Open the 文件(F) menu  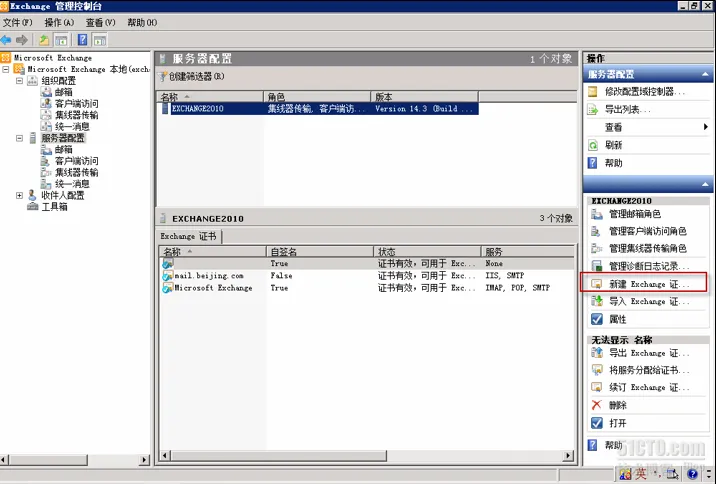(17, 22)
